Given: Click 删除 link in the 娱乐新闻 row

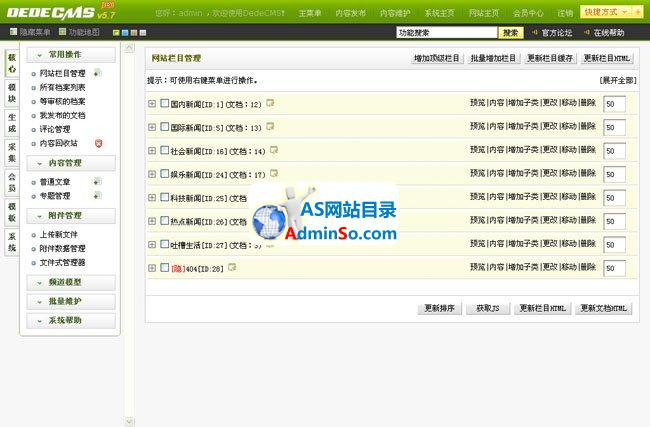Looking at the screenshot, I should click(588, 173).
